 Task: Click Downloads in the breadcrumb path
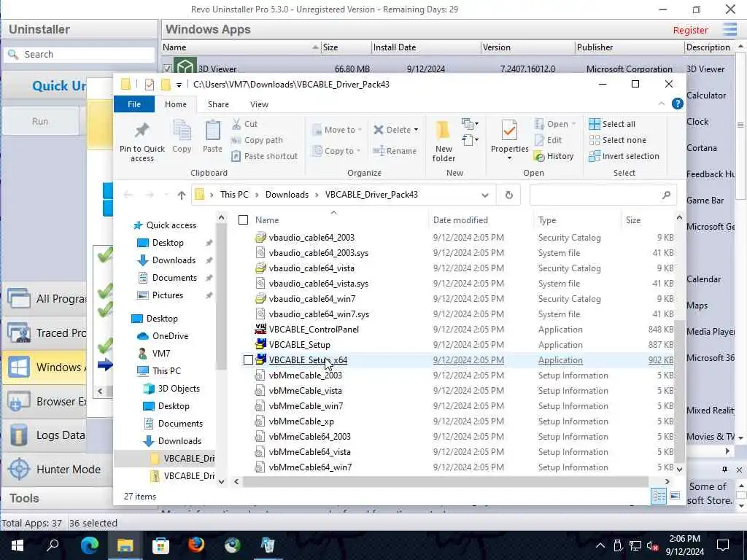(x=287, y=195)
